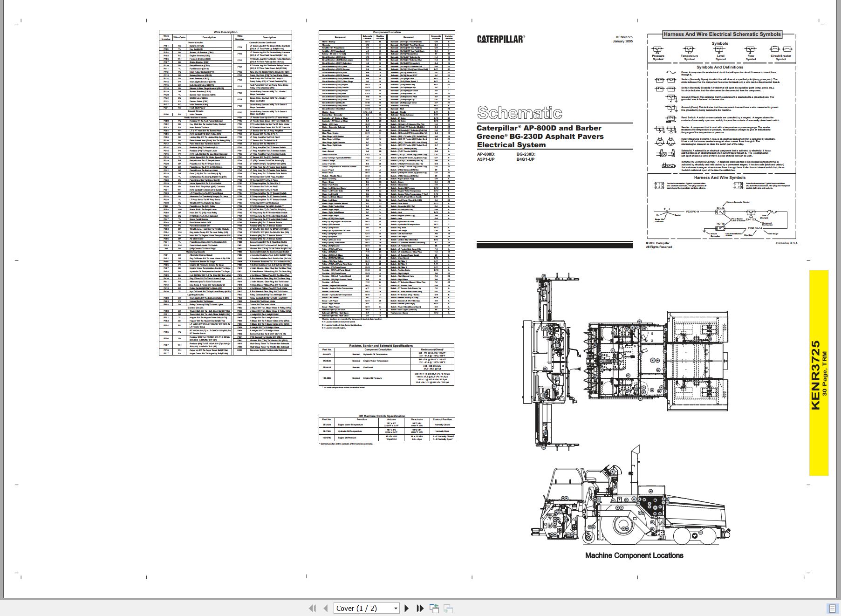Viewport: 841px width, 616px height.
Task: Click the yellow KENR3725 side tab
Action: click(819, 373)
